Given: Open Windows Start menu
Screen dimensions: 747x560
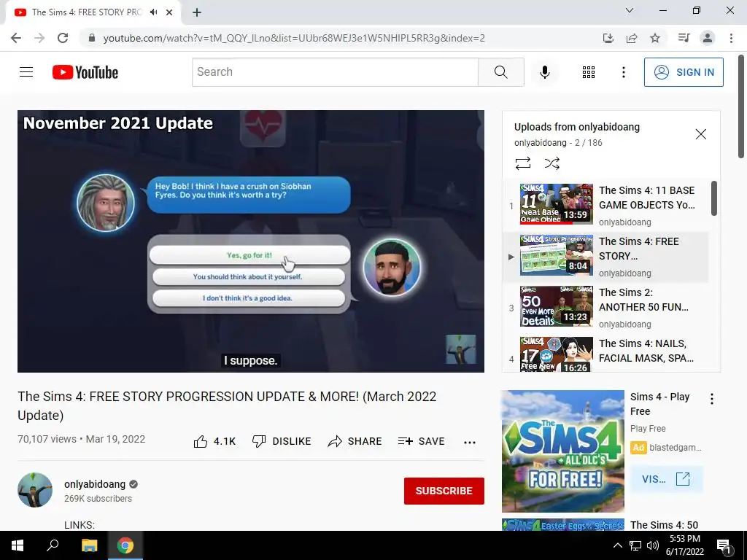Looking at the screenshot, I should pyautogui.click(x=18, y=545).
